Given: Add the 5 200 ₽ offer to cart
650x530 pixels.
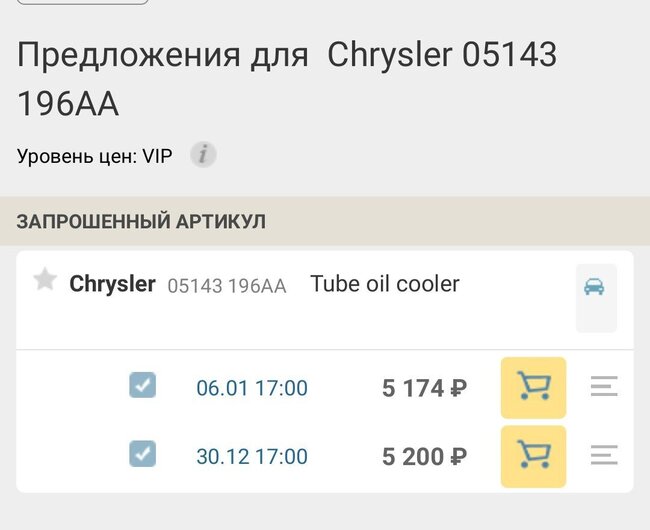Looking at the screenshot, I should [x=533, y=456].
